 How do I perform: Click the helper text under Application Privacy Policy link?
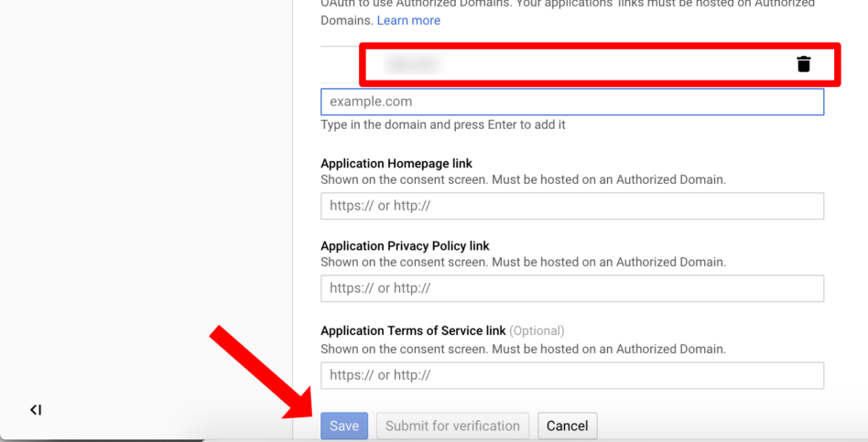pos(523,263)
